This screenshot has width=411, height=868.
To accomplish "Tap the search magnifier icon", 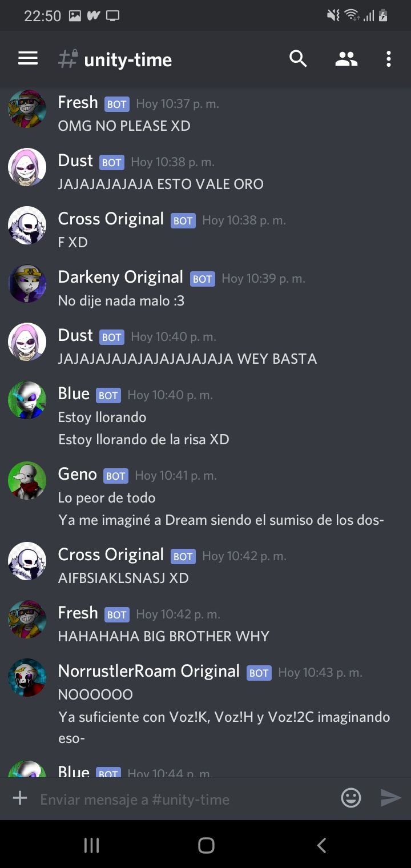I will [298, 59].
